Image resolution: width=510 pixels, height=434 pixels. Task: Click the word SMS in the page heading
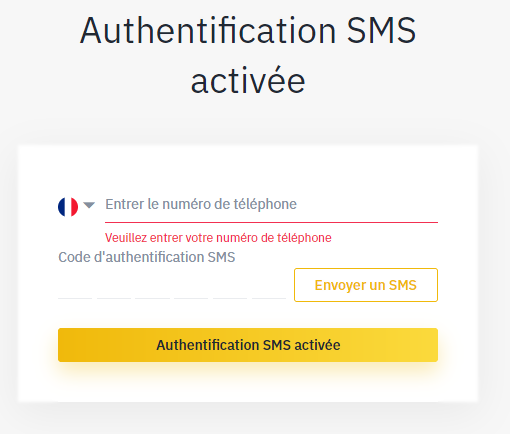click(381, 30)
